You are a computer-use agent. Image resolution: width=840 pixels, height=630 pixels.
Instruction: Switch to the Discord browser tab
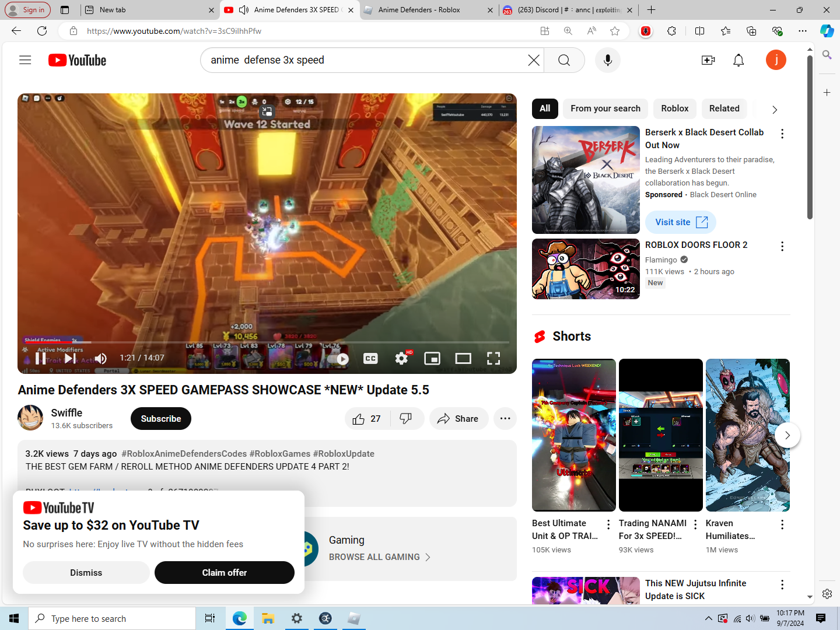click(569, 10)
